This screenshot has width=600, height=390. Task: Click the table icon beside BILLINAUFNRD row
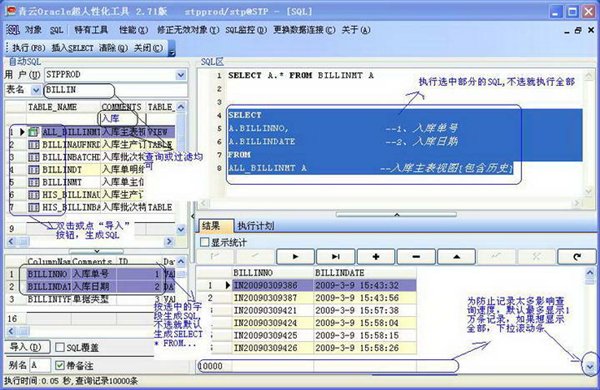[34, 145]
